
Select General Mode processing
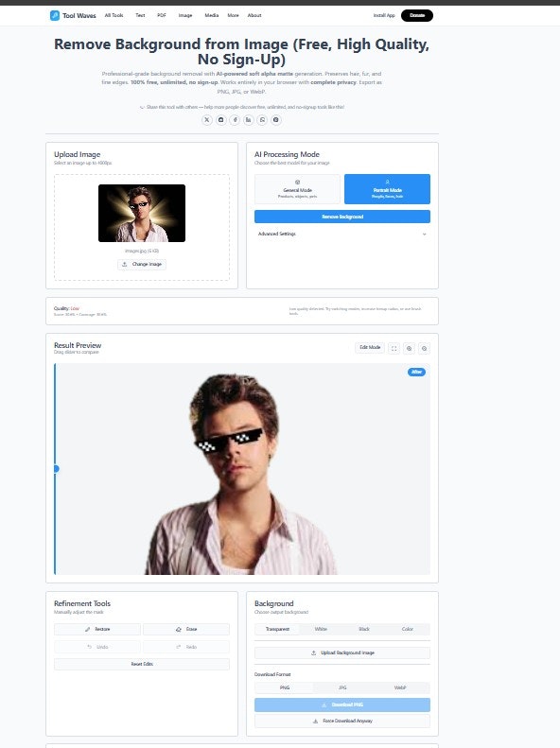(297, 189)
